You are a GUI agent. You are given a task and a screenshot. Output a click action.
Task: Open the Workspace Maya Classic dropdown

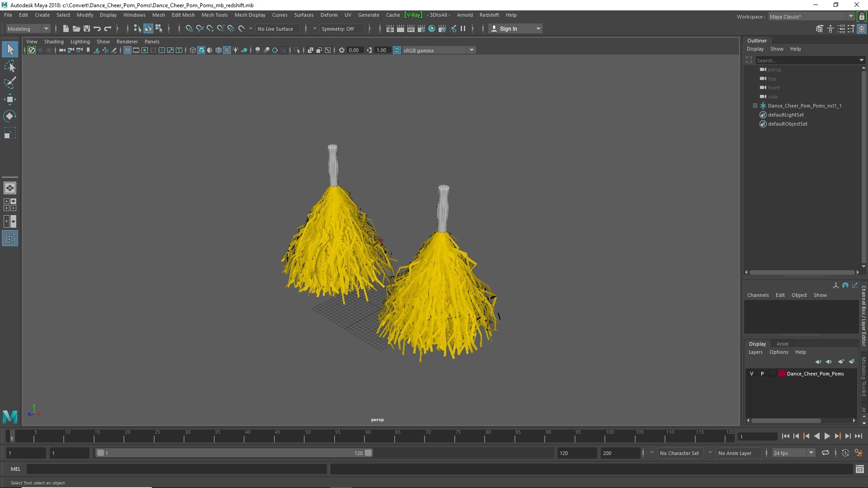point(811,17)
